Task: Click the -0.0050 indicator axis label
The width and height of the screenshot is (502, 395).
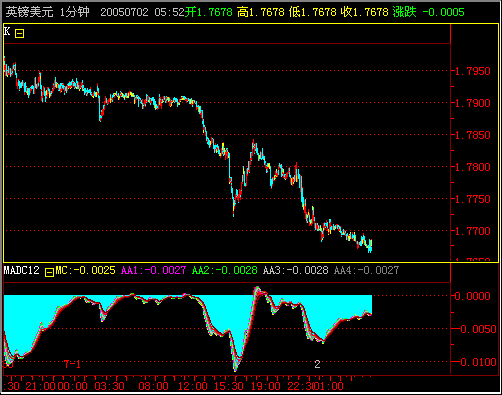Action: (475, 329)
